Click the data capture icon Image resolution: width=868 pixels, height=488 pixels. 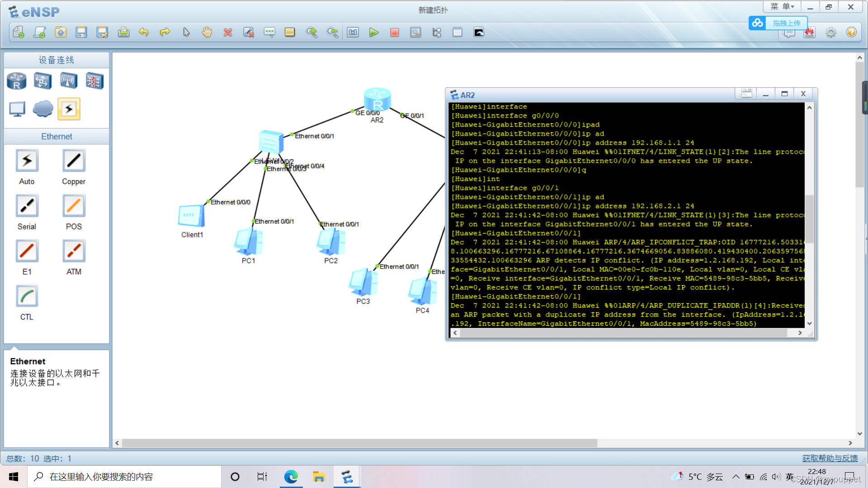(x=415, y=32)
